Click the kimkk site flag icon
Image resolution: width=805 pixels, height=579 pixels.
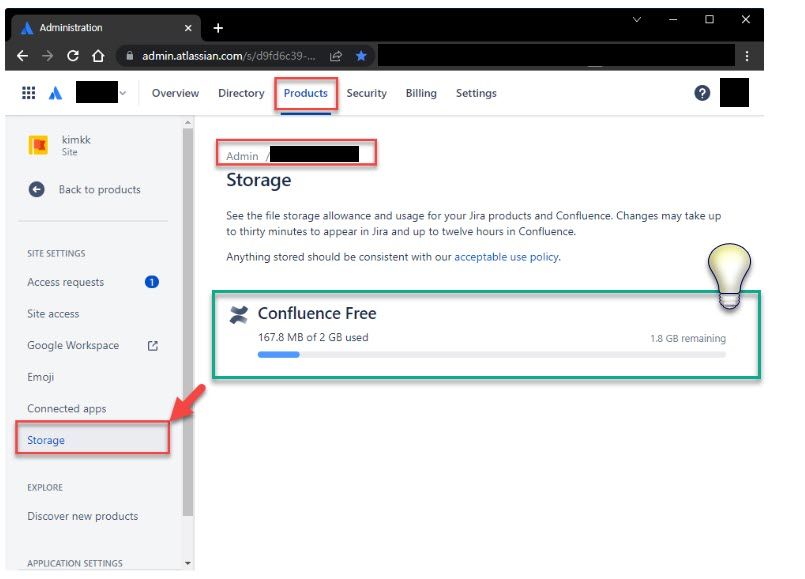[38, 145]
